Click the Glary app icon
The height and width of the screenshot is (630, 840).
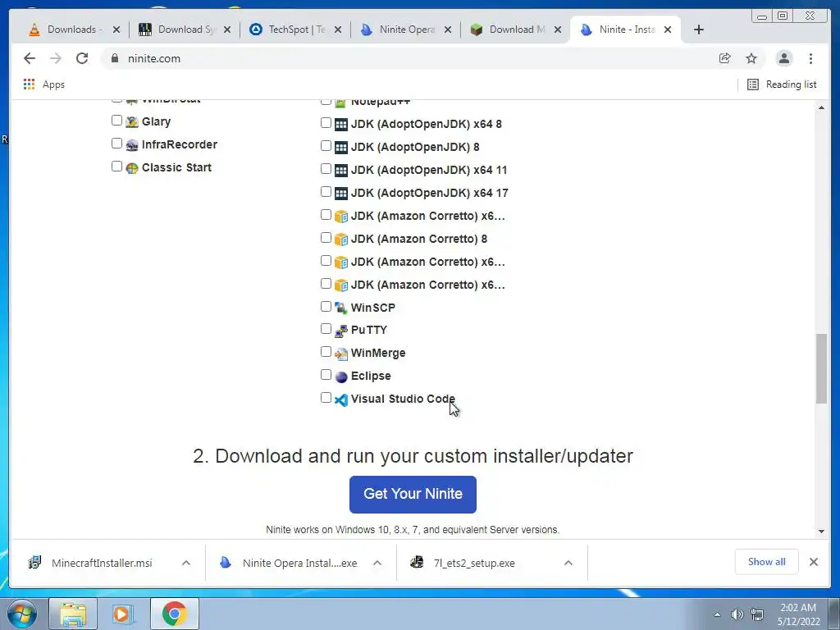point(132,122)
